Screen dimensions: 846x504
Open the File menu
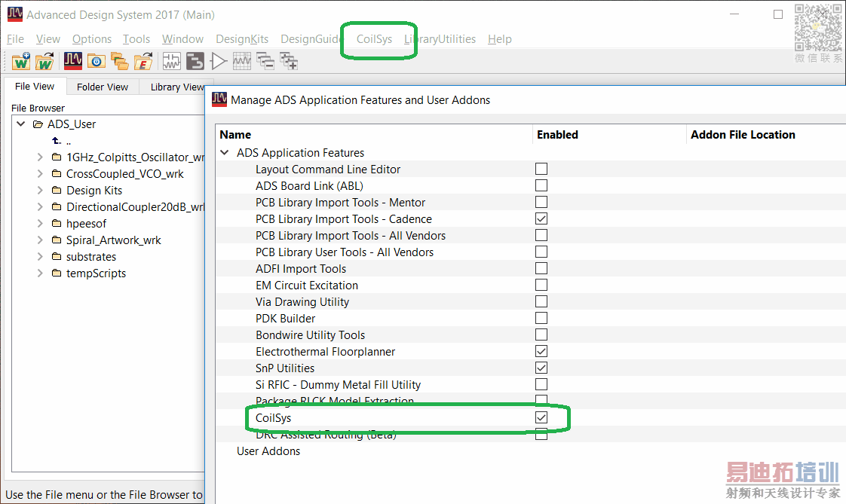pyautogui.click(x=15, y=39)
